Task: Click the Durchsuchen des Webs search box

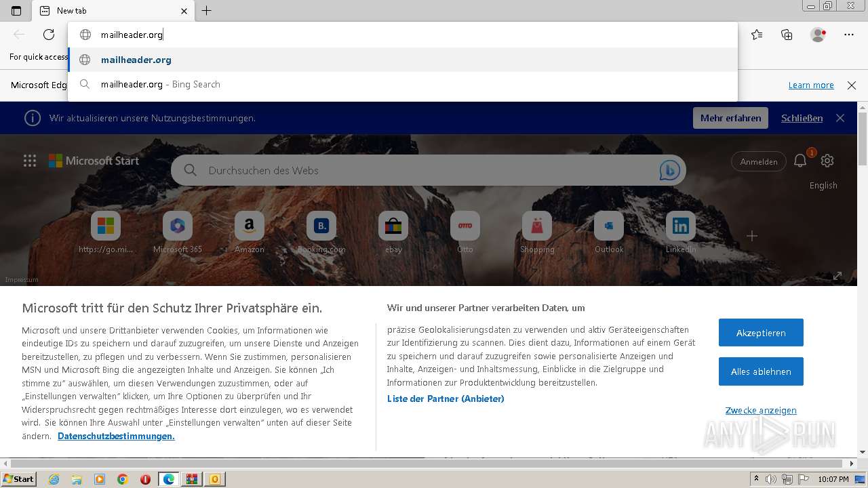Action: pos(429,170)
